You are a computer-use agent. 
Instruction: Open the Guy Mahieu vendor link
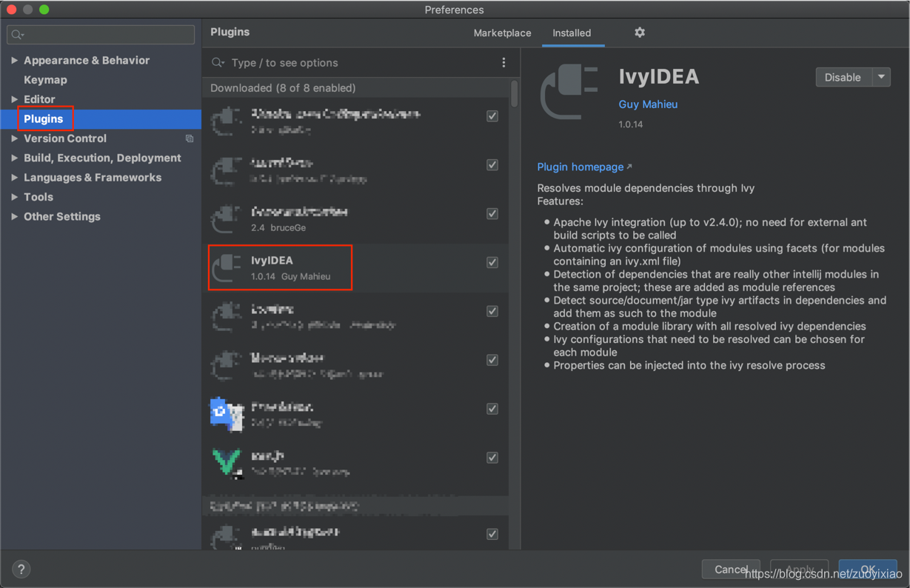[x=648, y=104]
